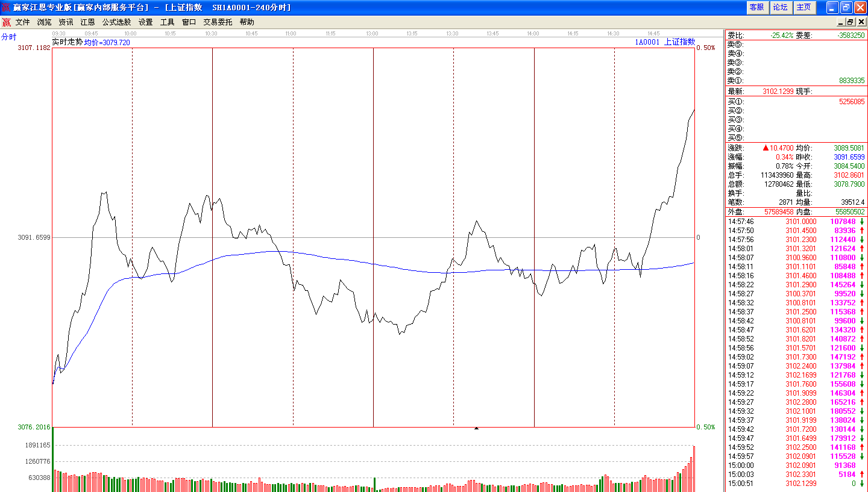Click the 分时 label at chart left
This screenshot has height=492, width=868.
[8, 37]
